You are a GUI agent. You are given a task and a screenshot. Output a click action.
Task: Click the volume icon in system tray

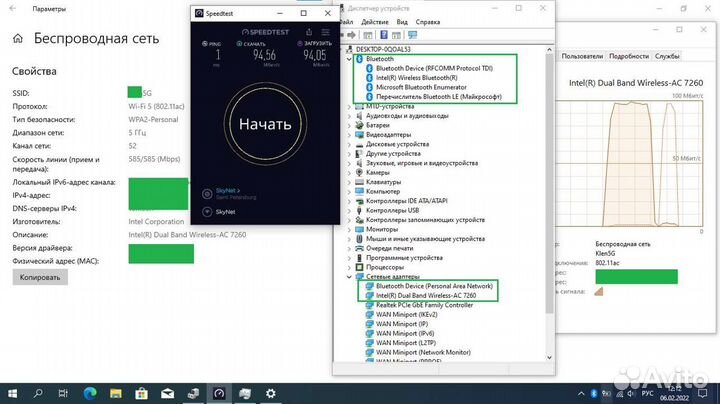pos(631,393)
